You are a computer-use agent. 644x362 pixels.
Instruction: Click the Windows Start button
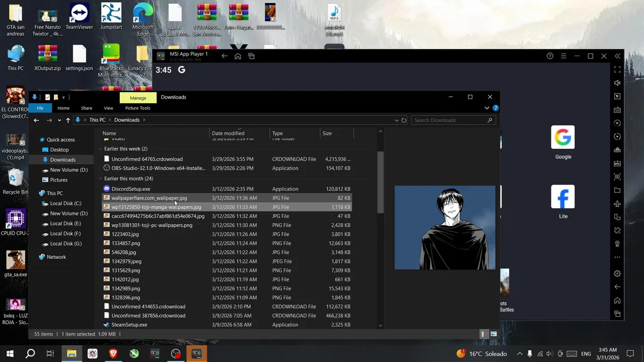click(x=10, y=353)
